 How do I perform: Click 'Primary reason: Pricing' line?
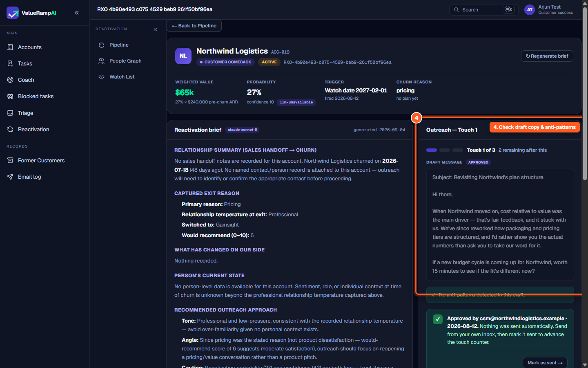pyautogui.click(x=211, y=204)
